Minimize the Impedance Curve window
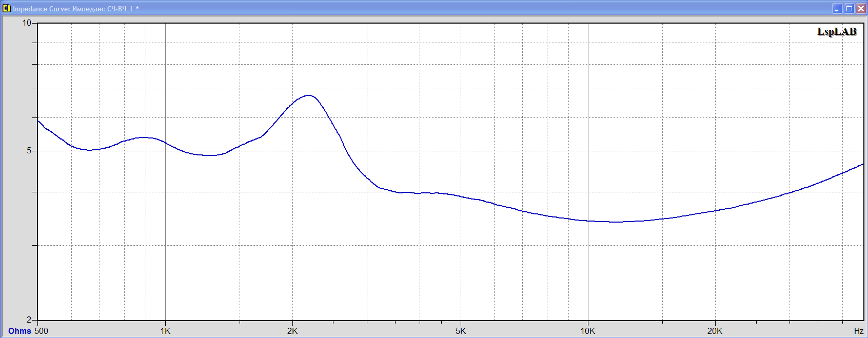This screenshot has height=338, width=868. coord(837,8)
